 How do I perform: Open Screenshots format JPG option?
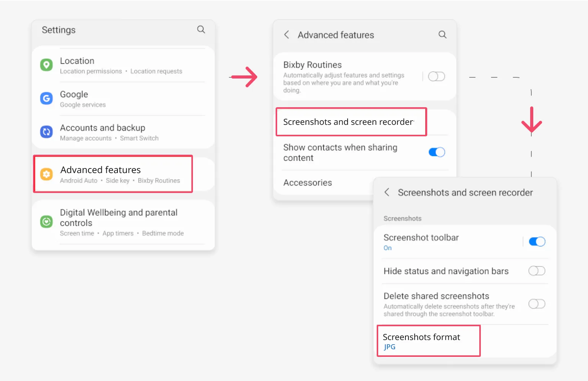(429, 341)
